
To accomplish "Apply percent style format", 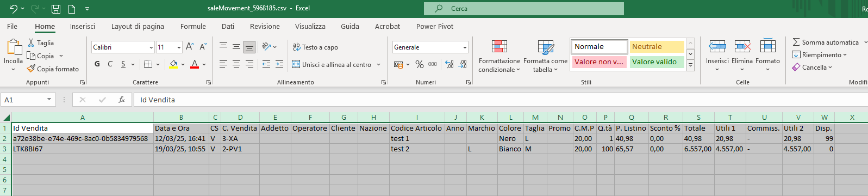I will click(420, 64).
